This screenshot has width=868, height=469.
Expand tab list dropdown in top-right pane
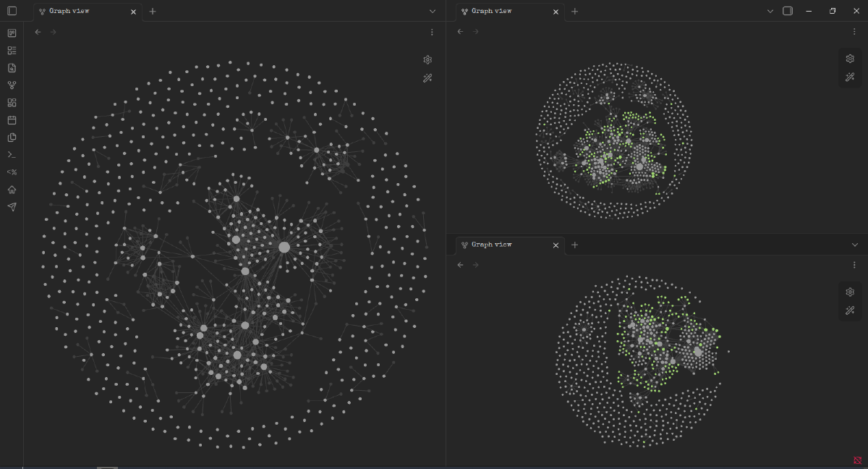pyautogui.click(x=770, y=11)
